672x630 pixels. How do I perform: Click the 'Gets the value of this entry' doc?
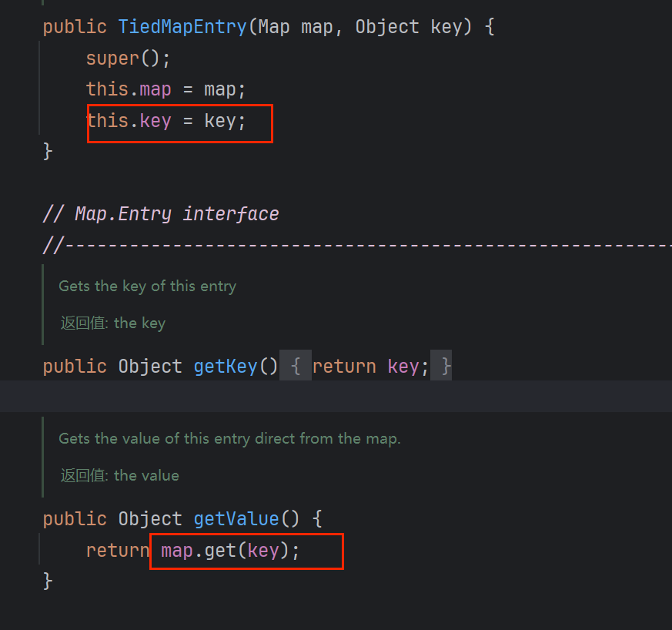click(229, 439)
